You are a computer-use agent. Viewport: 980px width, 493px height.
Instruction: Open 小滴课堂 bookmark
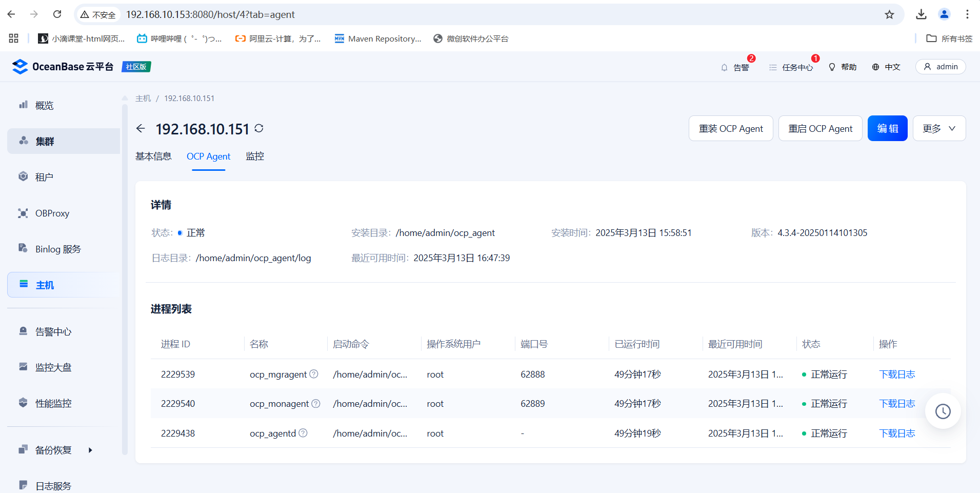82,38
